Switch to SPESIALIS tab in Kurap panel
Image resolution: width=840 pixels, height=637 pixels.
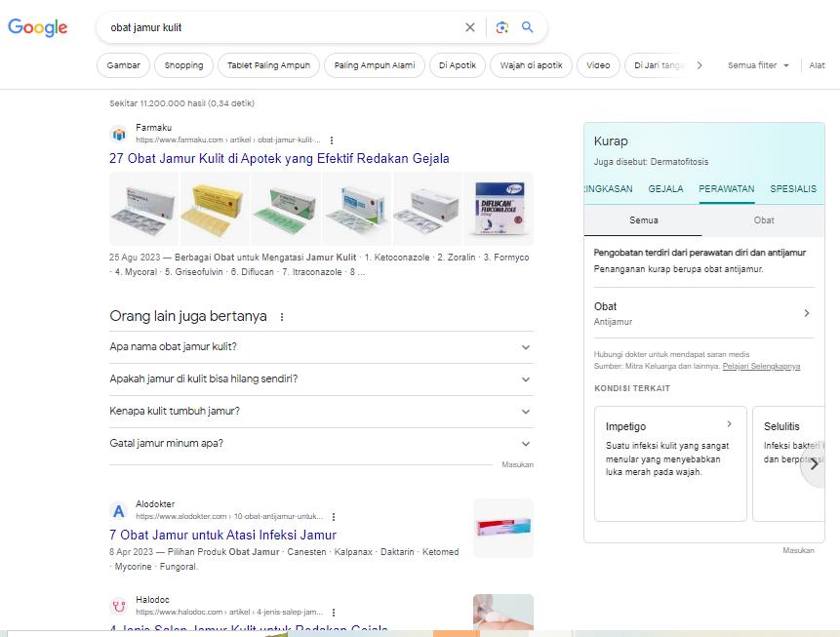click(793, 189)
